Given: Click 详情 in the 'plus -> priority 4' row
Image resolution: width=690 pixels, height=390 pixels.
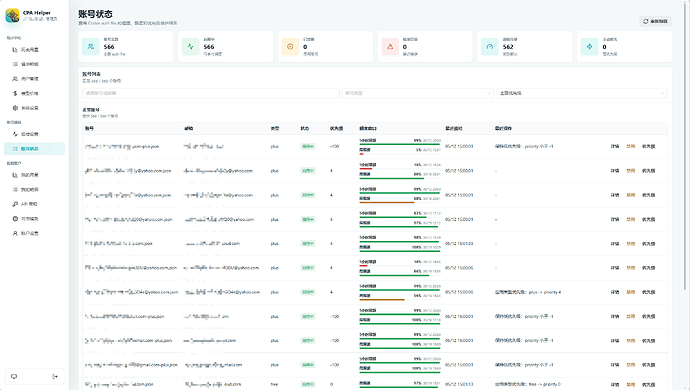Looking at the screenshot, I should [615, 292].
